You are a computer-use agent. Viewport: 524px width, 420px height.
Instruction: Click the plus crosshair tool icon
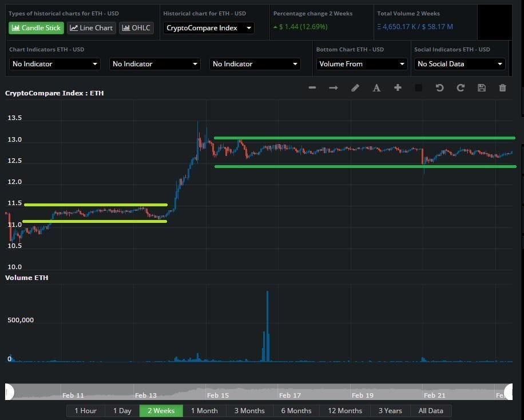(398, 88)
